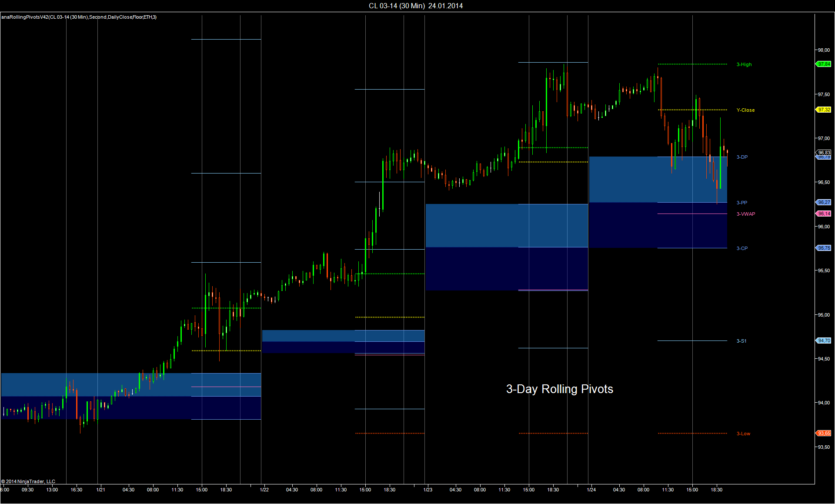Viewport: 835px width, 504px height.
Task: Click the 3-Low label
Action: click(x=743, y=434)
